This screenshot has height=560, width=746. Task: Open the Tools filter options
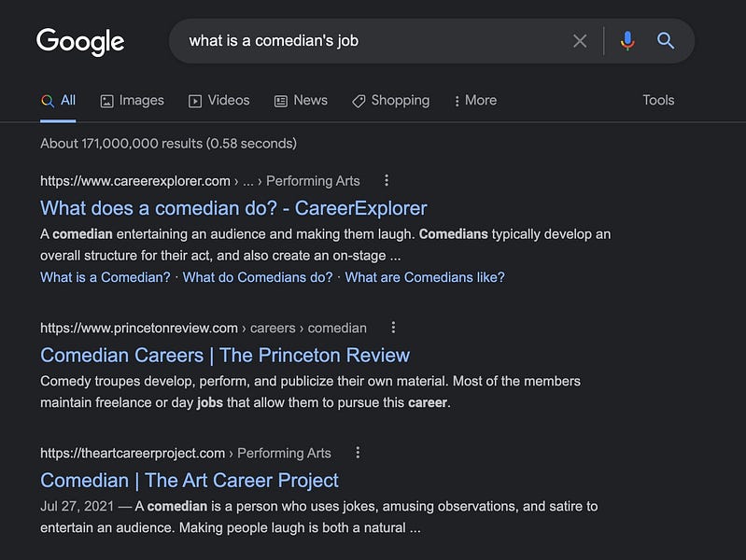(x=658, y=101)
